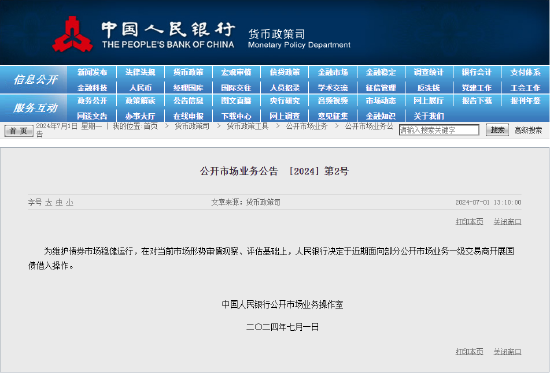550x373 pixels.
Task: Open the 货币政策工具 breadcrumb link
Action: pyautogui.click(x=247, y=126)
